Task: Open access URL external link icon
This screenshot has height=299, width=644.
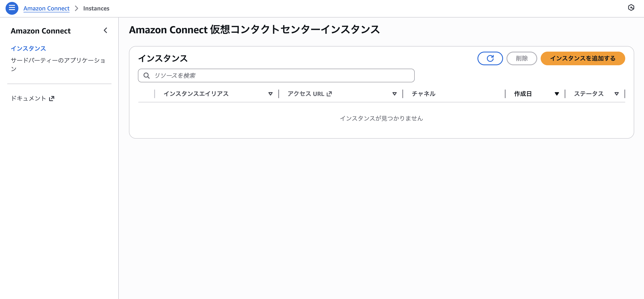Action: 329,93
